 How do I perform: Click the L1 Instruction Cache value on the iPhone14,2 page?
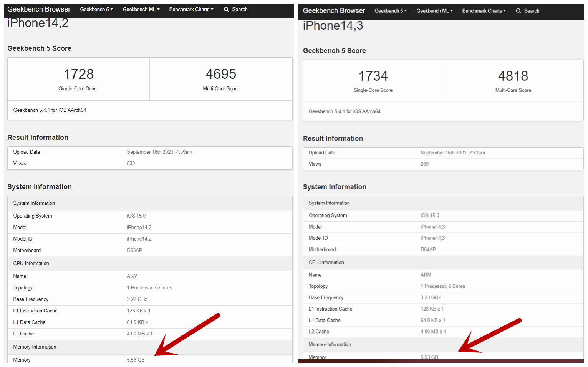139,311
